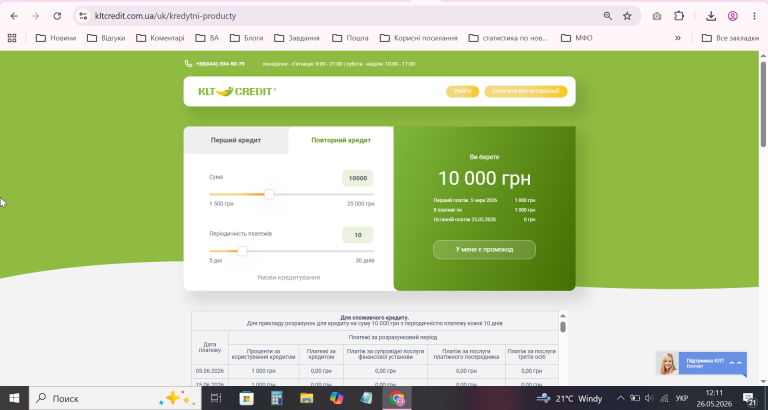
Task: Click the Сума amount field showing 10000
Action: pyautogui.click(x=358, y=178)
